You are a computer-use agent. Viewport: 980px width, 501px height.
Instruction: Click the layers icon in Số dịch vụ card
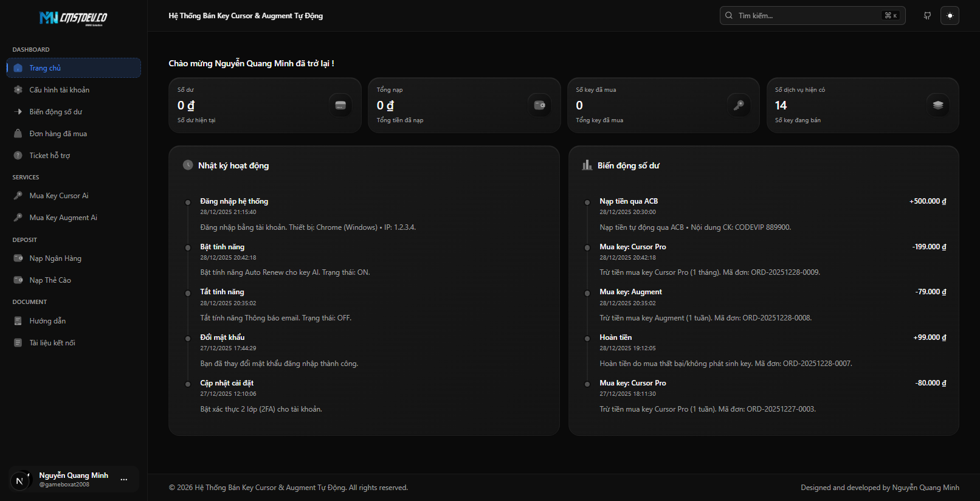pos(938,105)
